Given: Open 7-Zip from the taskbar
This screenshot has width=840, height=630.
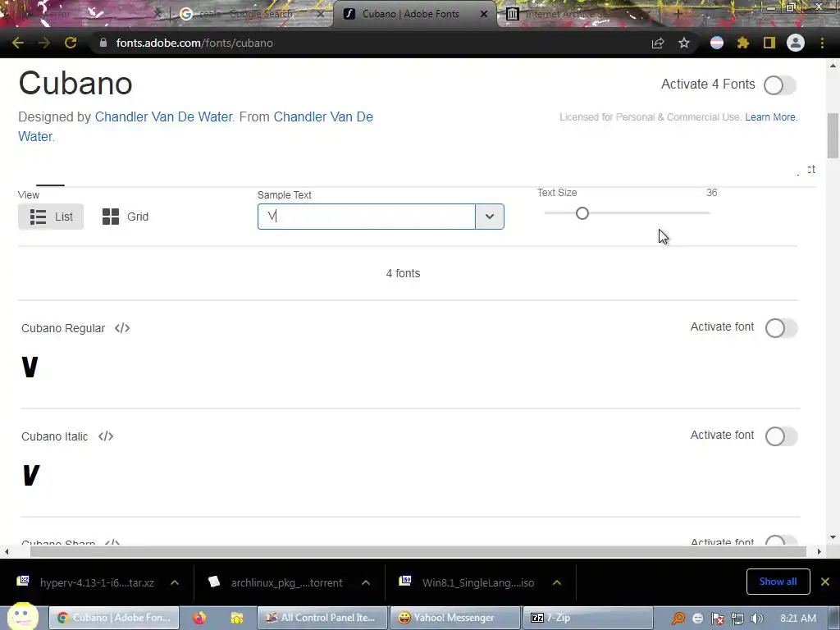Looking at the screenshot, I should coord(587,618).
